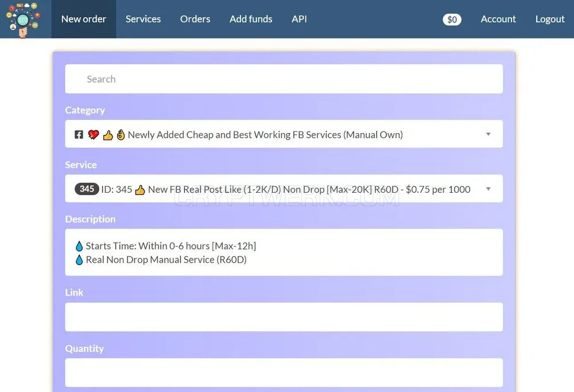Click the thumbs-up icon in Category
The height and width of the screenshot is (392, 574).
click(108, 135)
